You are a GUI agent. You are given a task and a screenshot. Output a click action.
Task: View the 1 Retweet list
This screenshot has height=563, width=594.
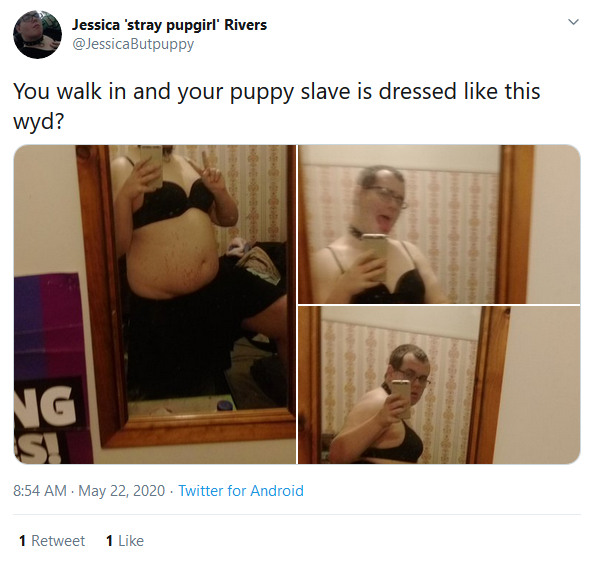click(x=52, y=541)
